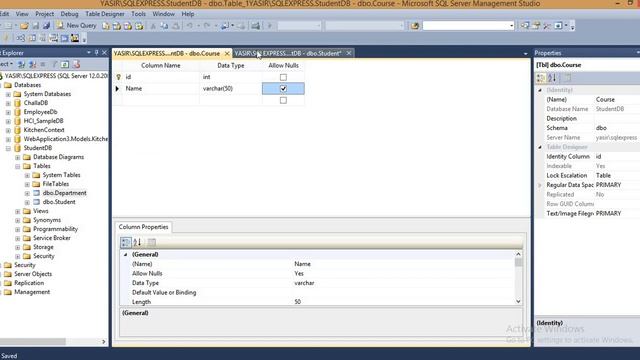Close the dbo.Student tab

349,53
